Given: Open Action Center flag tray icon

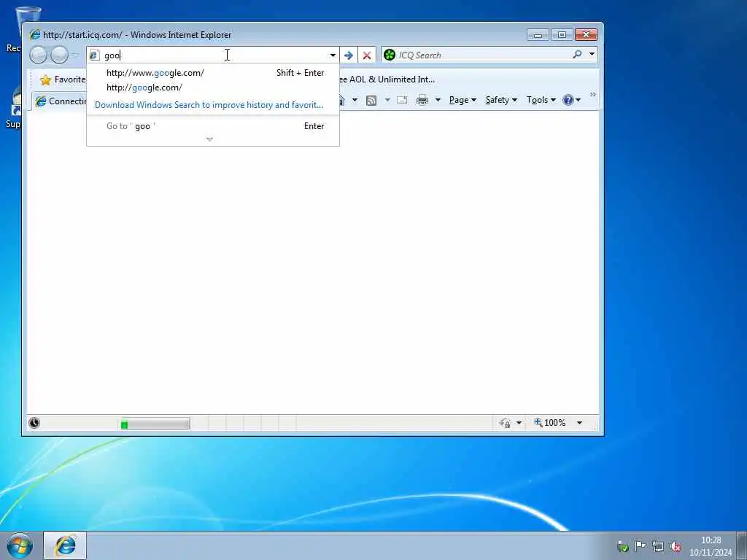Looking at the screenshot, I should pos(640,545).
